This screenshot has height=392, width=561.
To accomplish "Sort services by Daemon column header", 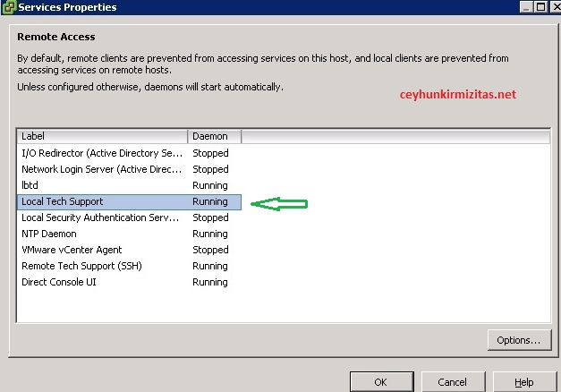I will coord(214,136).
